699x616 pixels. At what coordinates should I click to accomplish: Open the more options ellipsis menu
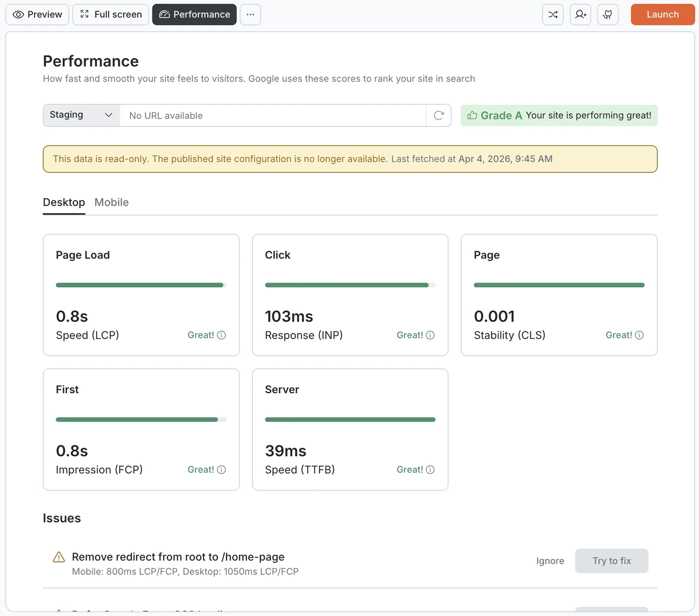point(250,15)
